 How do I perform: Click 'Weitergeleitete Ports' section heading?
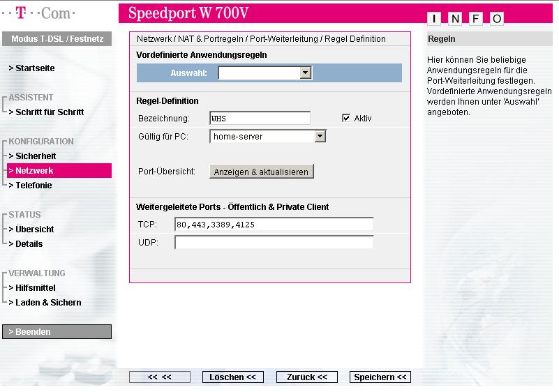(232, 207)
